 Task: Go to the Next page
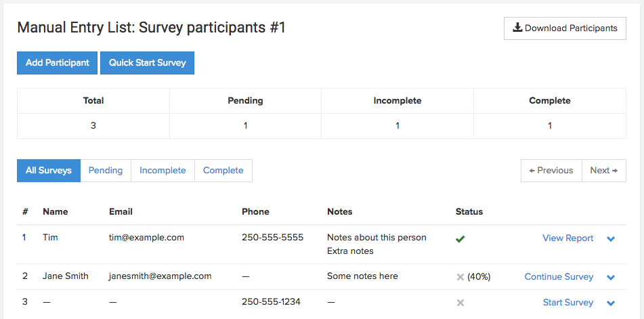pos(604,171)
